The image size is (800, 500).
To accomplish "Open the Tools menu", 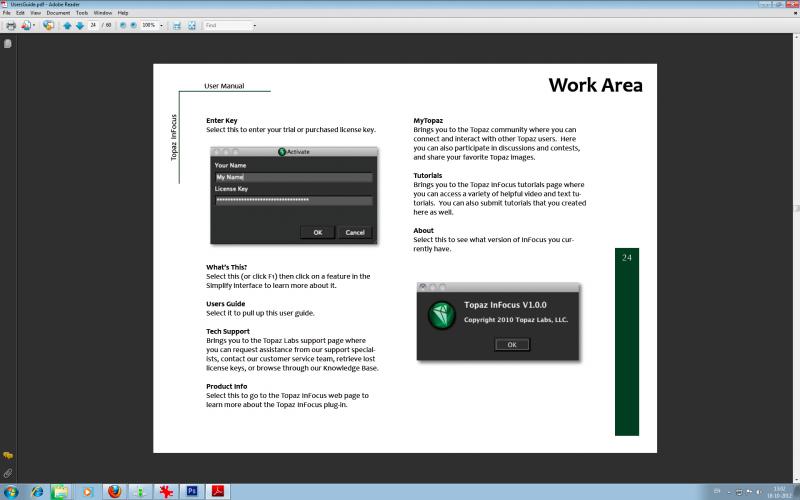I will tap(82, 13).
